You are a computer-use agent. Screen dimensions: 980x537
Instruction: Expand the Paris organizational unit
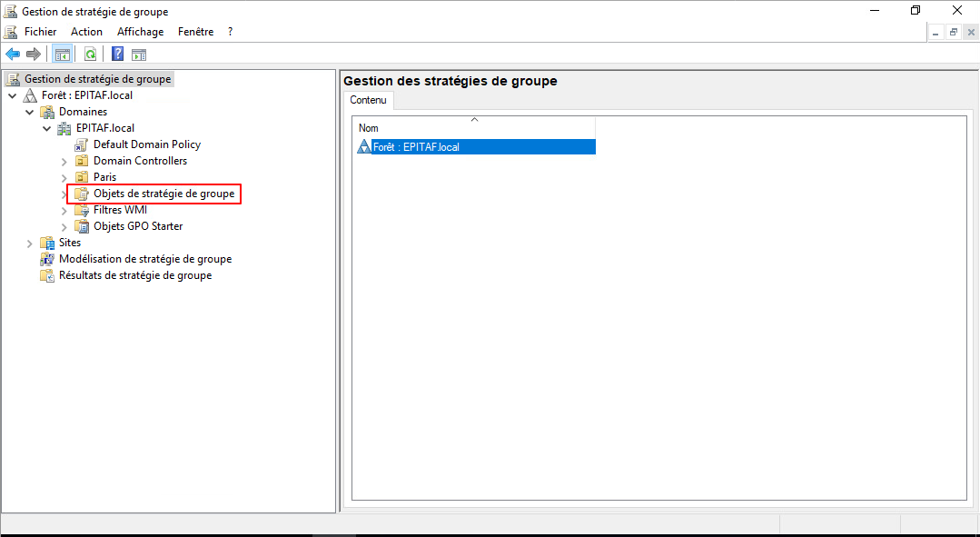[64, 177]
